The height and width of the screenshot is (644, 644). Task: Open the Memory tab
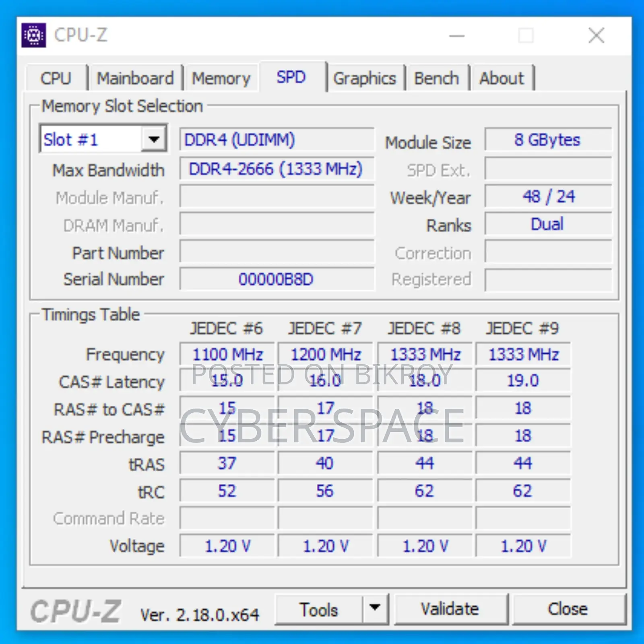pyautogui.click(x=221, y=78)
